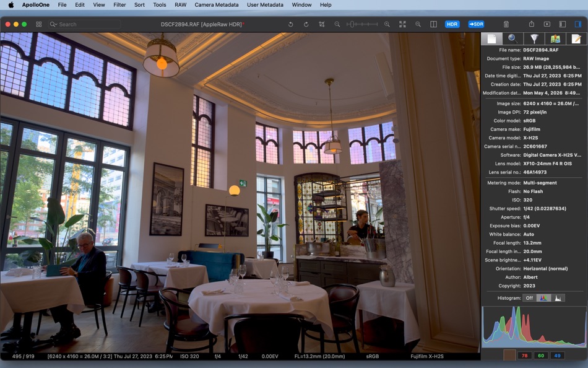The height and width of the screenshot is (368, 588).
Task: Click the ApolloOne app menu
Action: point(36,5)
